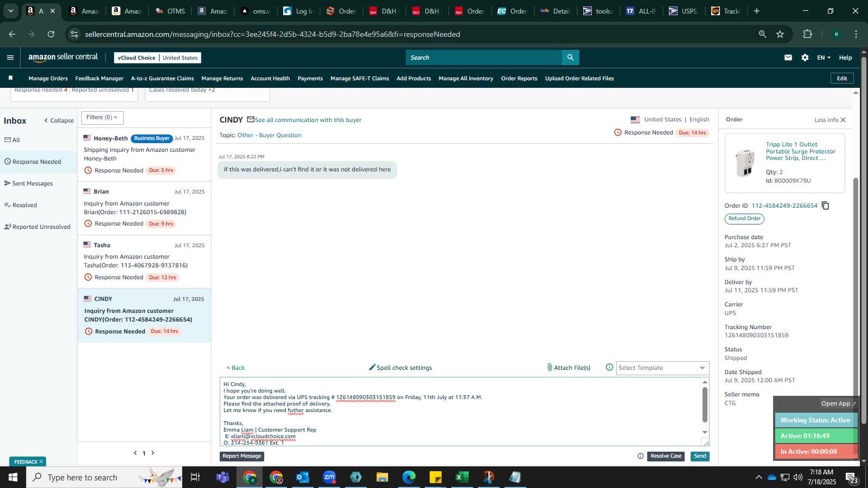Click the Refund Order button
The width and height of the screenshot is (868, 488).
pos(744,219)
